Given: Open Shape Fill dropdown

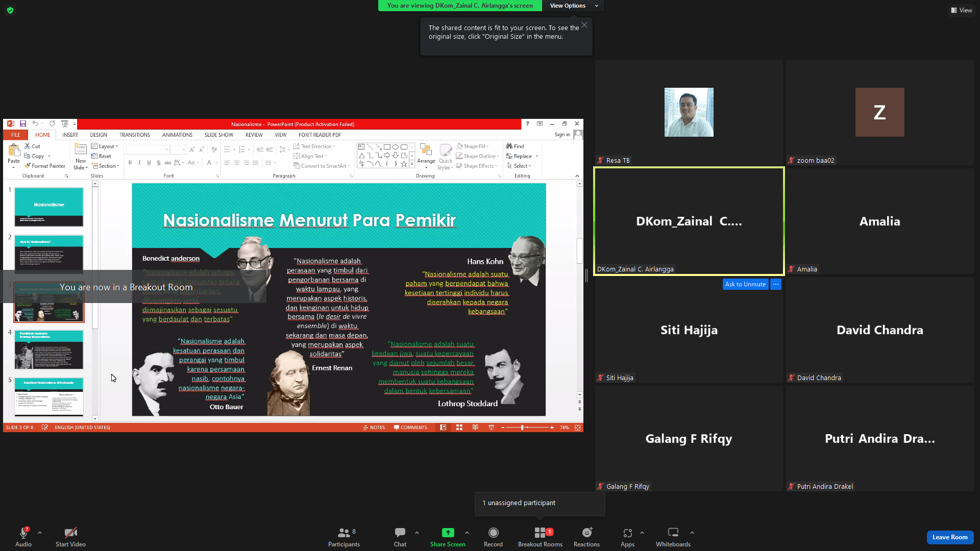Looking at the screenshot, I should [x=473, y=146].
